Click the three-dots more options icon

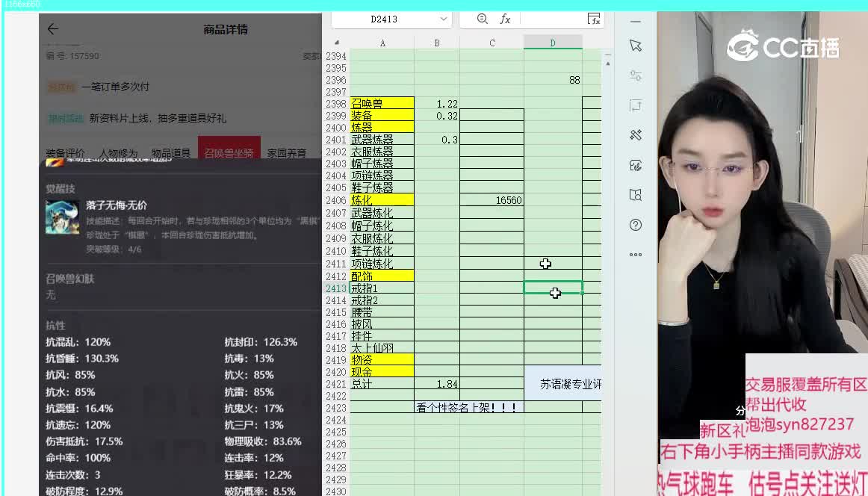(636, 255)
